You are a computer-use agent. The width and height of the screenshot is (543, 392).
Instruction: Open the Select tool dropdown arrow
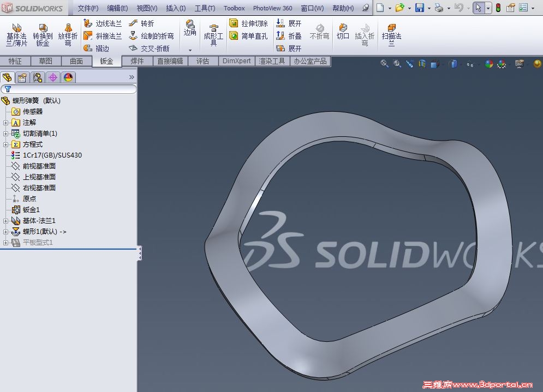coord(488,8)
